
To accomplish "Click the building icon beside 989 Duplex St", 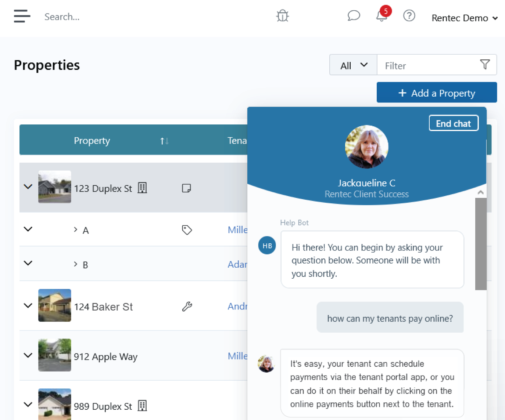I will click(143, 406).
